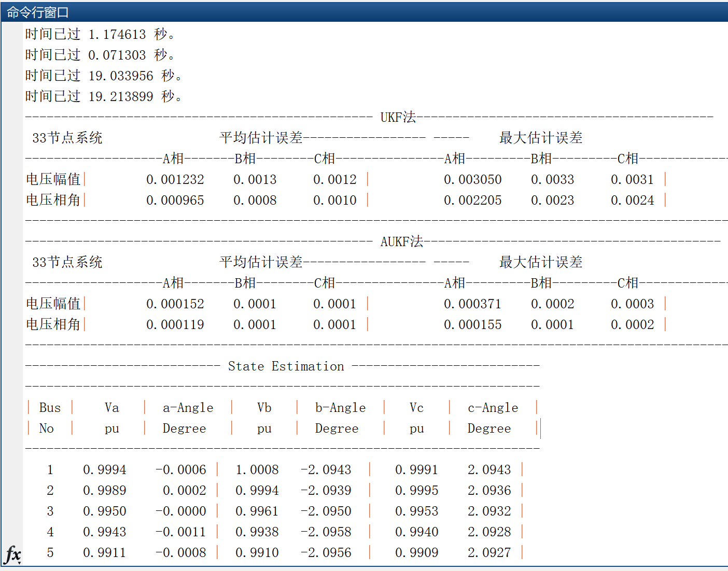Click the elapsed time 1.174613 text
Screen dimensions: 728x571
pos(117,35)
